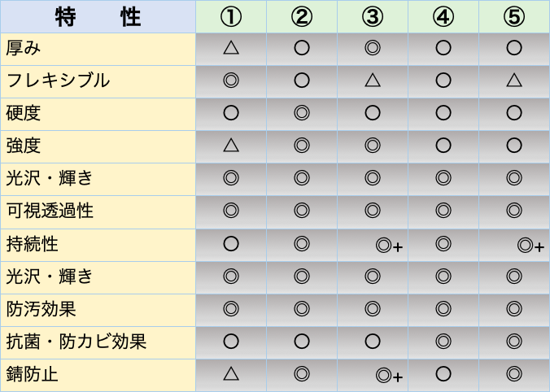Click the フレキシブル triangle under column ⑤
Viewport: 550px width, 392px height.
[513, 81]
